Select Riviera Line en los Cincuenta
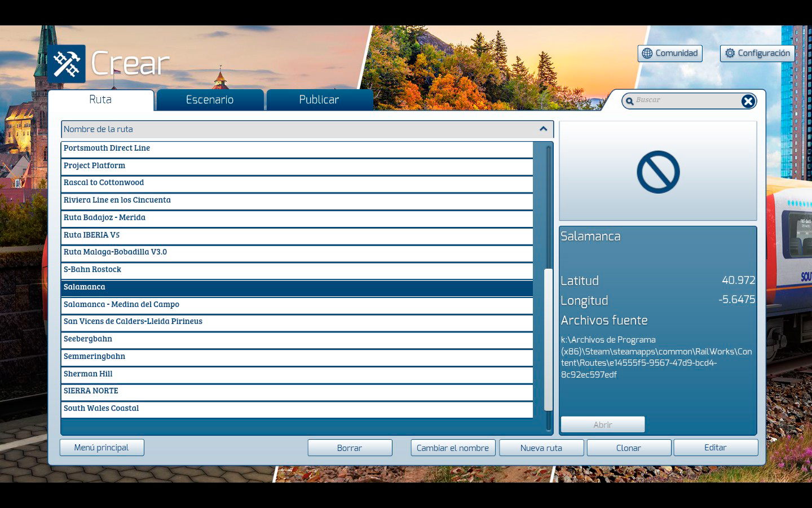812x508 pixels. [297, 200]
